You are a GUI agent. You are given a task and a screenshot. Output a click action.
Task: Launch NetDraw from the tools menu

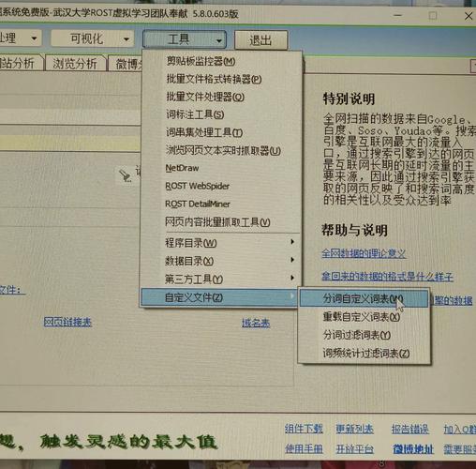[182, 168]
